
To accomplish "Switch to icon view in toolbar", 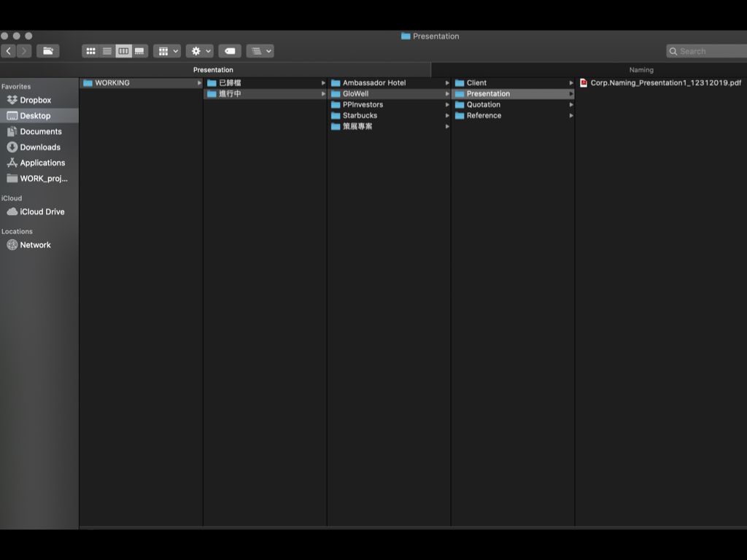I will (90, 51).
